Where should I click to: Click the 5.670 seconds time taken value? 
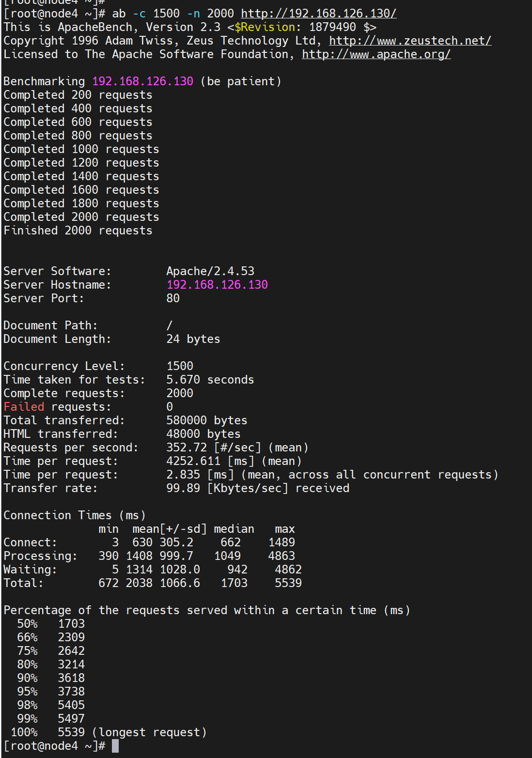click(x=210, y=380)
